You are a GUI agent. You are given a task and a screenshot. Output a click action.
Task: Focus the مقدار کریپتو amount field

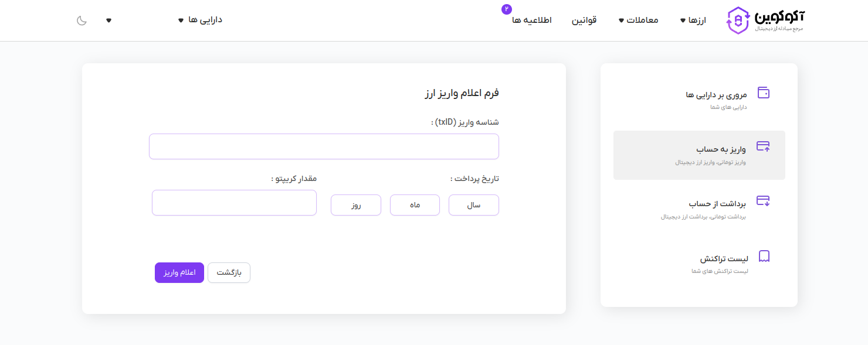234,203
